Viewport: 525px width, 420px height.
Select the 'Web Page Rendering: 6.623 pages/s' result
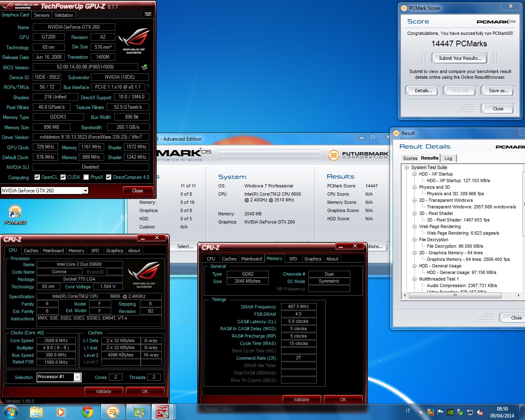pos(463,233)
